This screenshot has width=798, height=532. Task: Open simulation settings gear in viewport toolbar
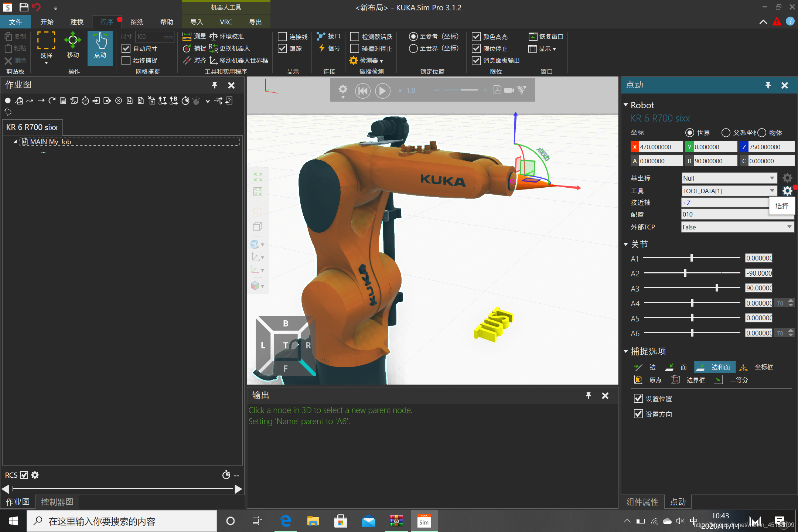click(x=342, y=90)
